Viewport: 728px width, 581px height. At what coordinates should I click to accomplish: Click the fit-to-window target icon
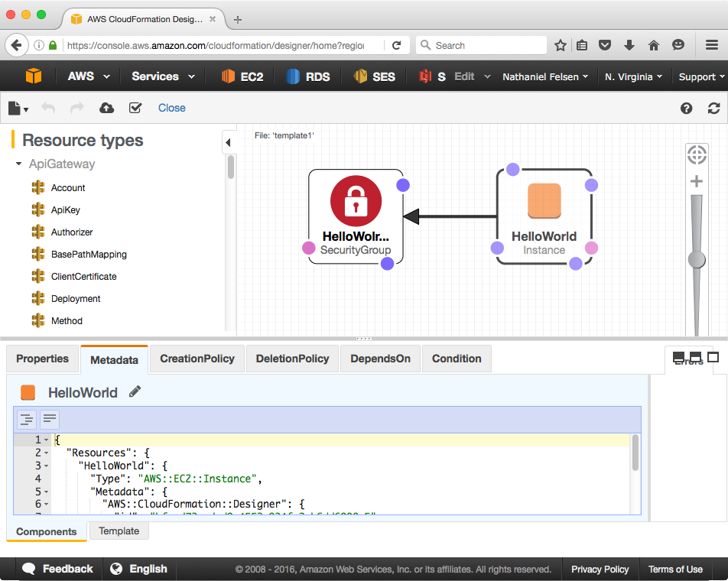[697, 154]
